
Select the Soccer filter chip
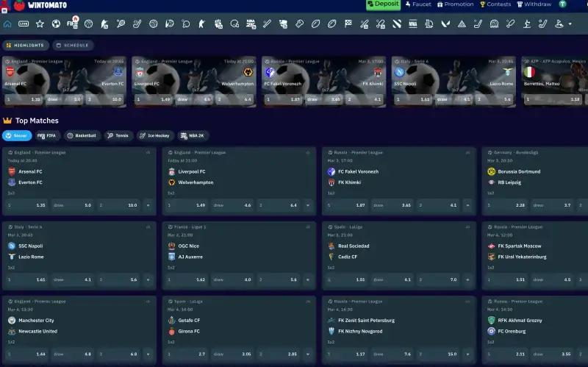coord(17,135)
